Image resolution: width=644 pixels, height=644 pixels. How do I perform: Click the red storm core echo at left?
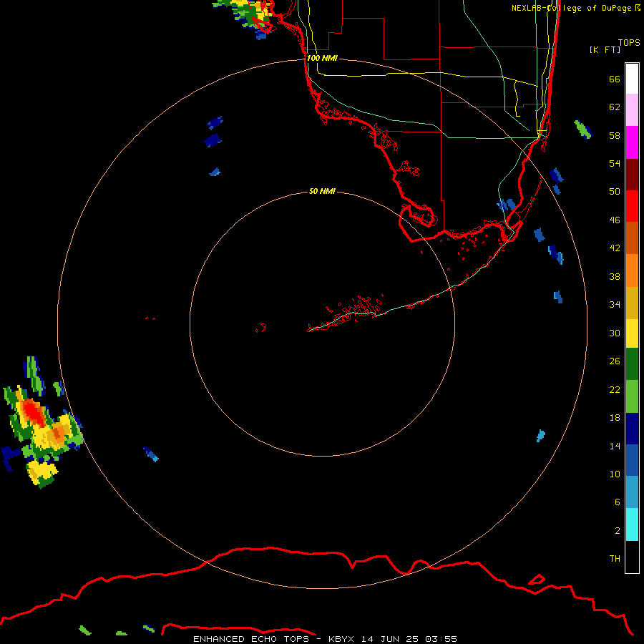[x=33, y=412]
